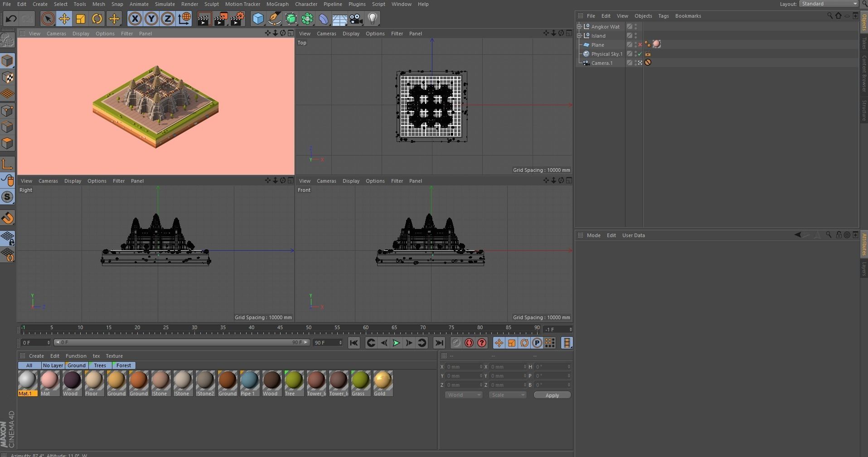Switch to the Forest layer tab
This screenshot has height=457, width=868.
pos(123,365)
